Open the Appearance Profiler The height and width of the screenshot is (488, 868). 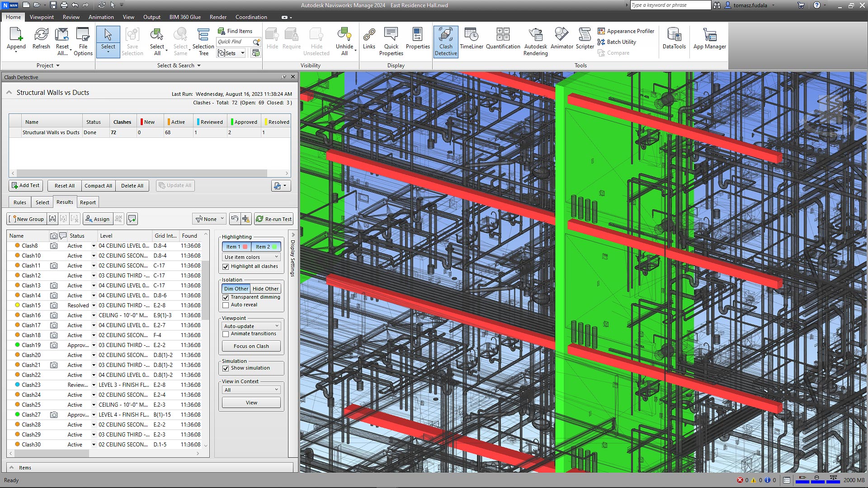pyautogui.click(x=626, y=31)
